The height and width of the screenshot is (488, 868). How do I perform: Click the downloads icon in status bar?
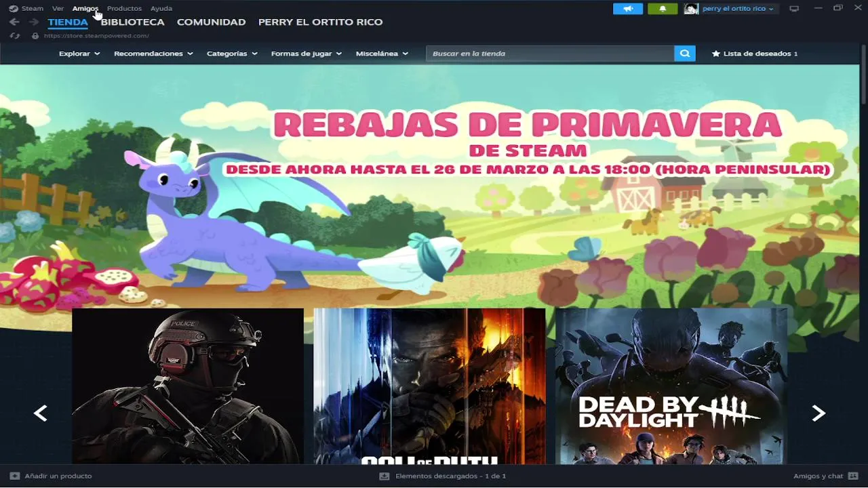pyautogui.click(x=384, y=476)
